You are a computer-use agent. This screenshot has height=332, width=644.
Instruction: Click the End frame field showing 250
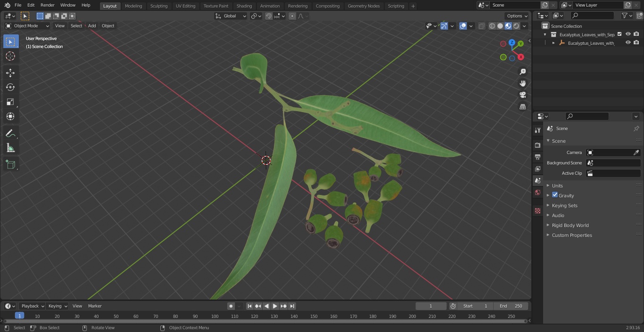[511, 306]
